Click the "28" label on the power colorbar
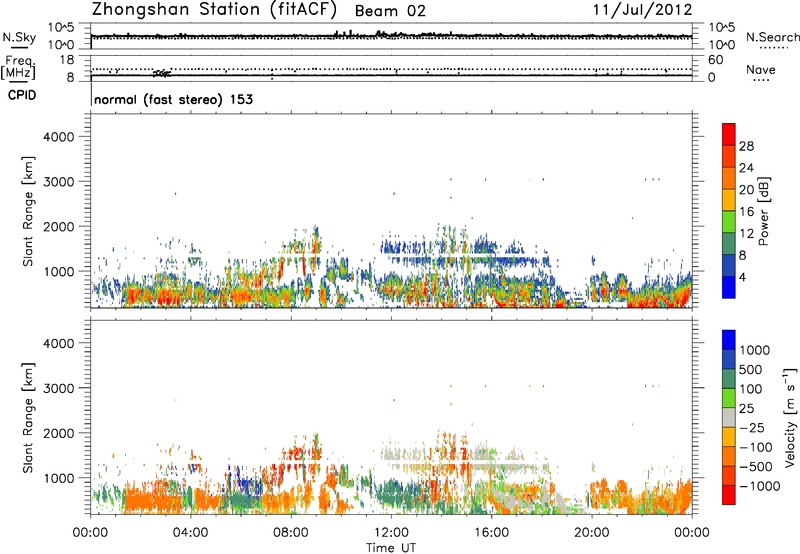 (746, 146)
